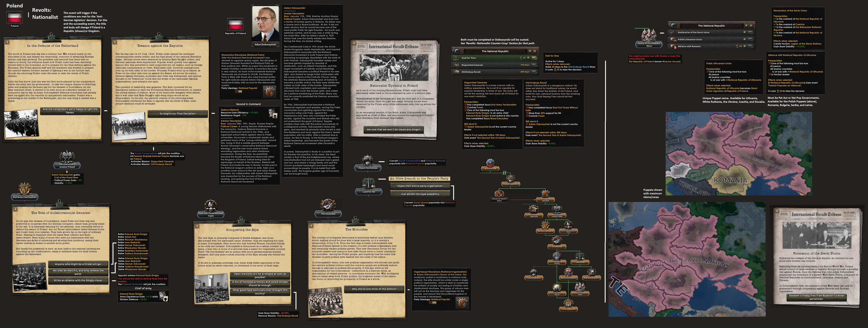Toggle Declaration of the Slavic Union indicator

coord(744,32)
